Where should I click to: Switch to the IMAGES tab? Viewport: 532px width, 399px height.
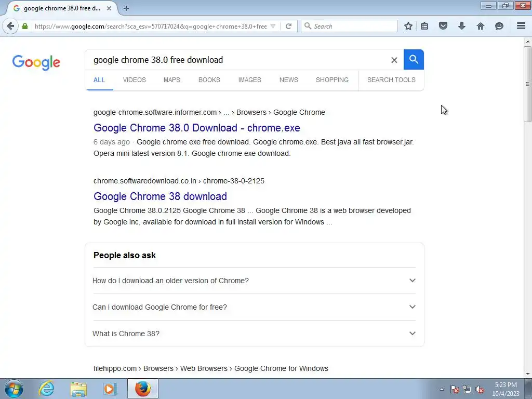pyautogui.click(x=250, y=79)
